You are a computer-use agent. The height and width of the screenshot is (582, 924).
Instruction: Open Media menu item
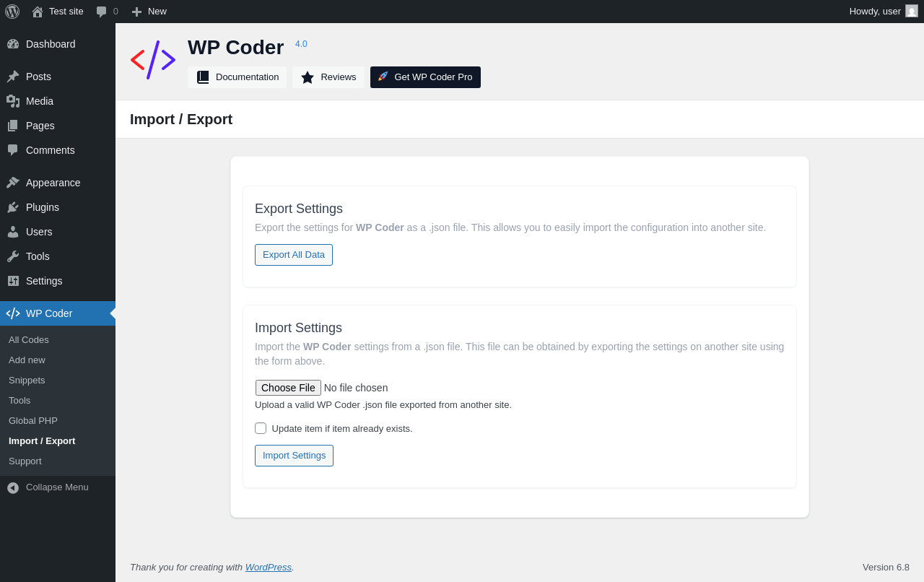pos(58,101)
